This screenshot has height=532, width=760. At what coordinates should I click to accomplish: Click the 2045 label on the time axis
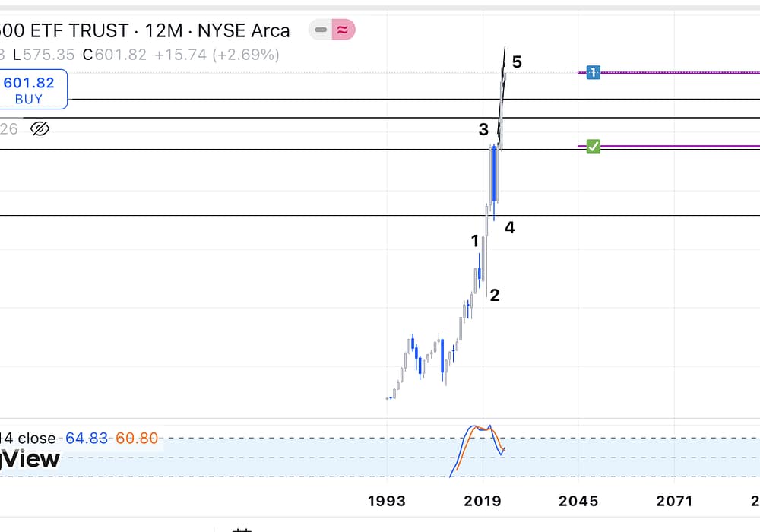(x=578, y=501)
